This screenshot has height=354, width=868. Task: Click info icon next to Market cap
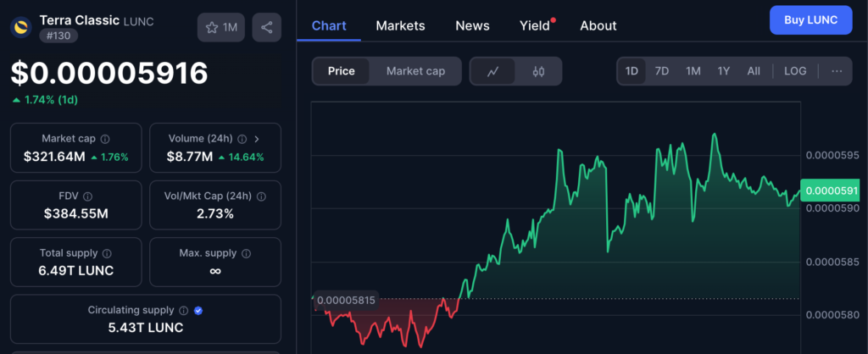click(x=103, y=139)
